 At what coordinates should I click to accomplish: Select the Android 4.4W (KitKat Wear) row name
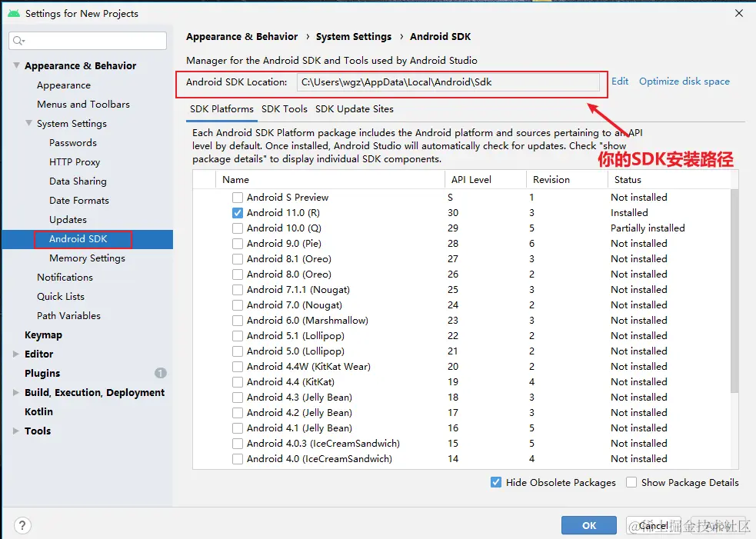coord(308,367)
